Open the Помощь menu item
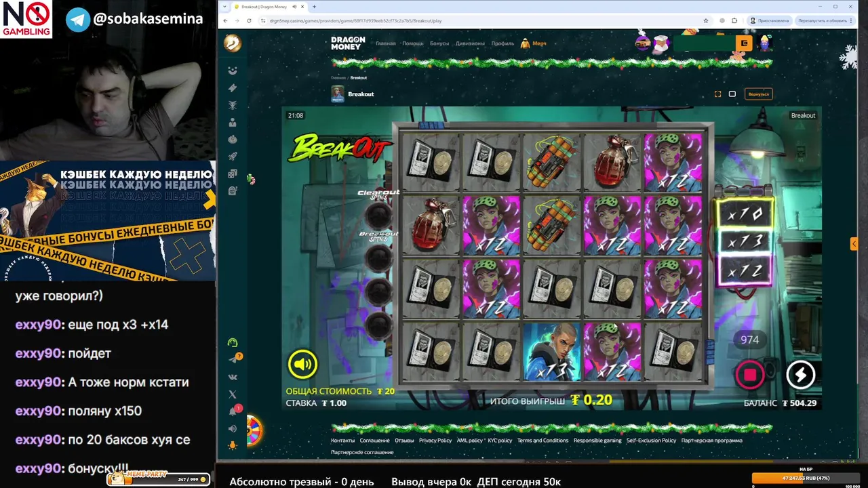 tap(413, 43)
